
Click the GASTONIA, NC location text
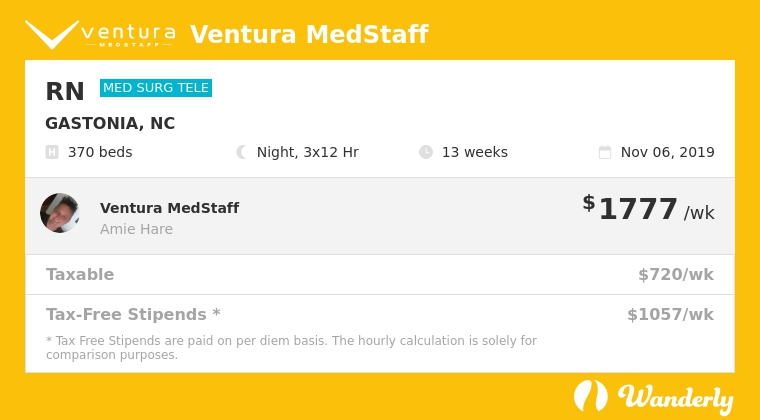pos(110,124)
